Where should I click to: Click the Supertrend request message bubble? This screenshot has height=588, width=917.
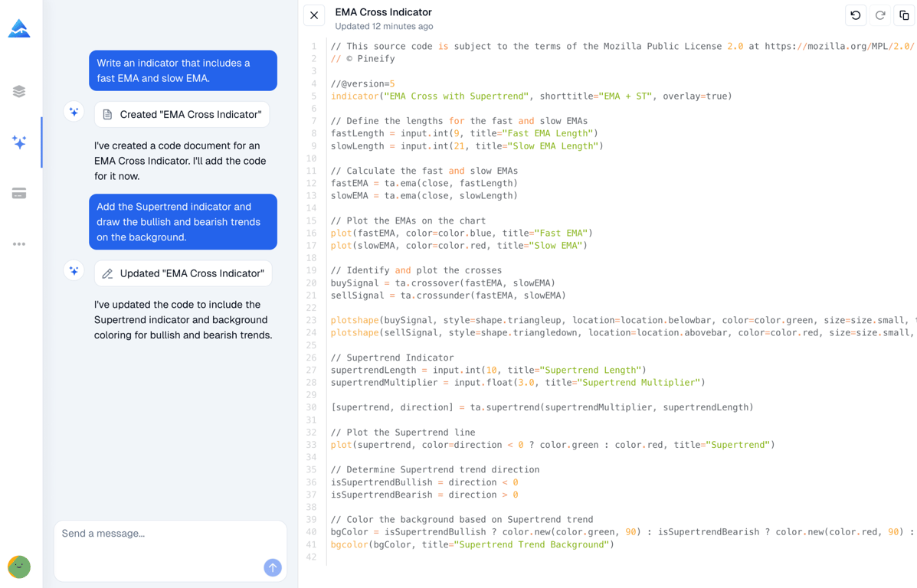(x=182, y=222)
